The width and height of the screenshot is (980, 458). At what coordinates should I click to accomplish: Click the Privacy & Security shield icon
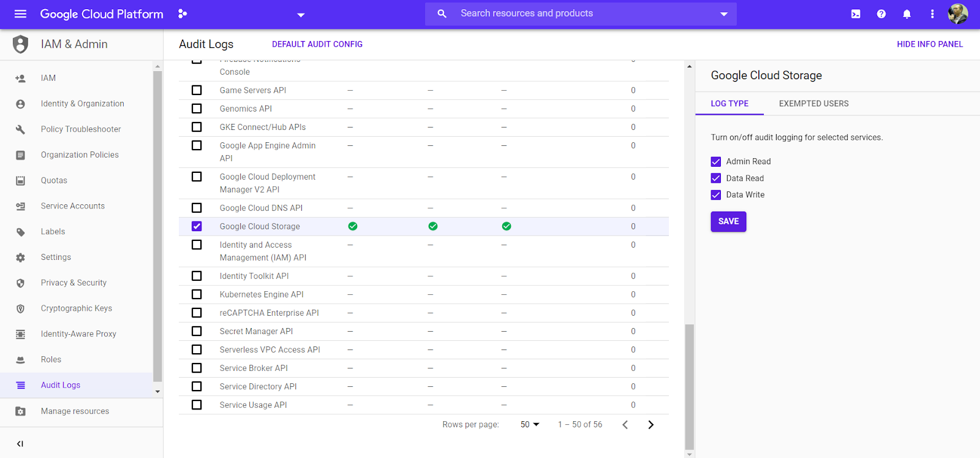tap(20, 283)
